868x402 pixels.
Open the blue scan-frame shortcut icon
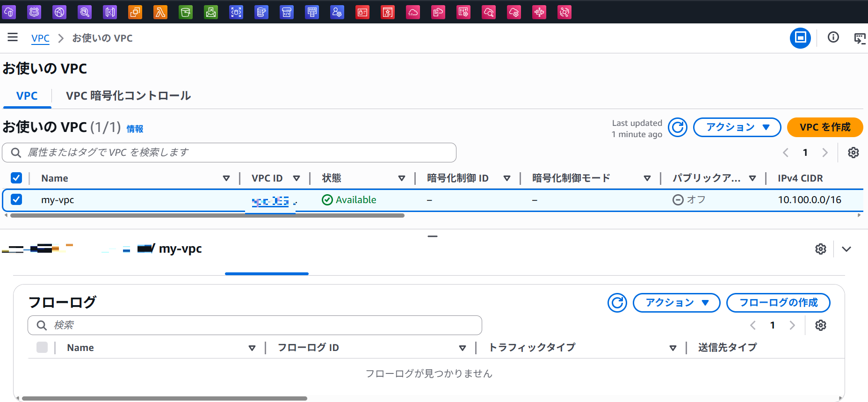(236, 12)
